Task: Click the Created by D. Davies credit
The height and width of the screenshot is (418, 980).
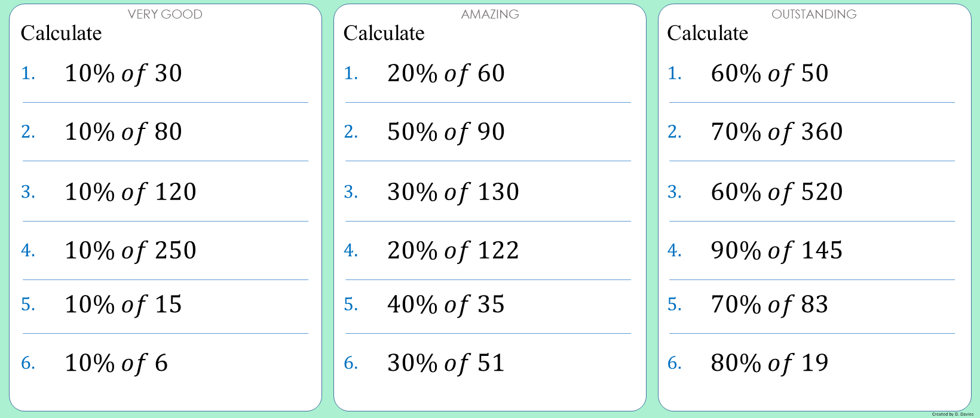Action: point(953,414)
